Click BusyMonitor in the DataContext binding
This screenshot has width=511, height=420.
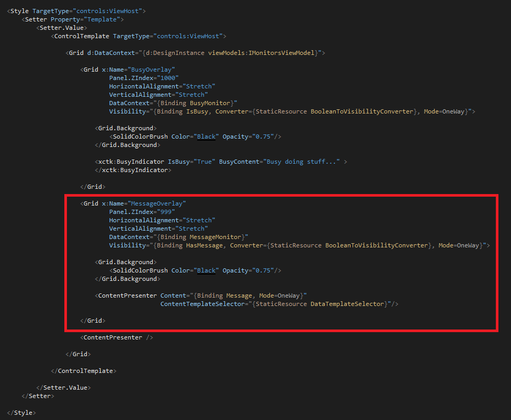tap(210, 103)
